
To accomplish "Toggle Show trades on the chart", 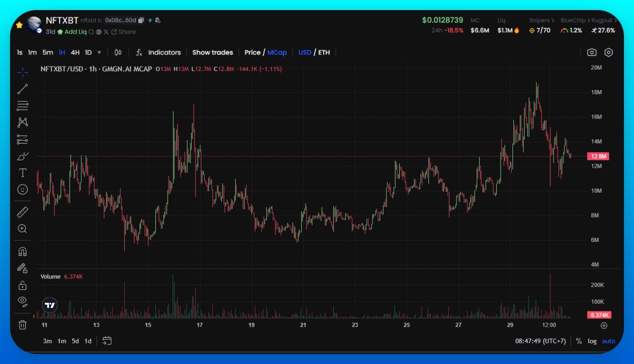I will pyautogui.click(x=212, y=52).
